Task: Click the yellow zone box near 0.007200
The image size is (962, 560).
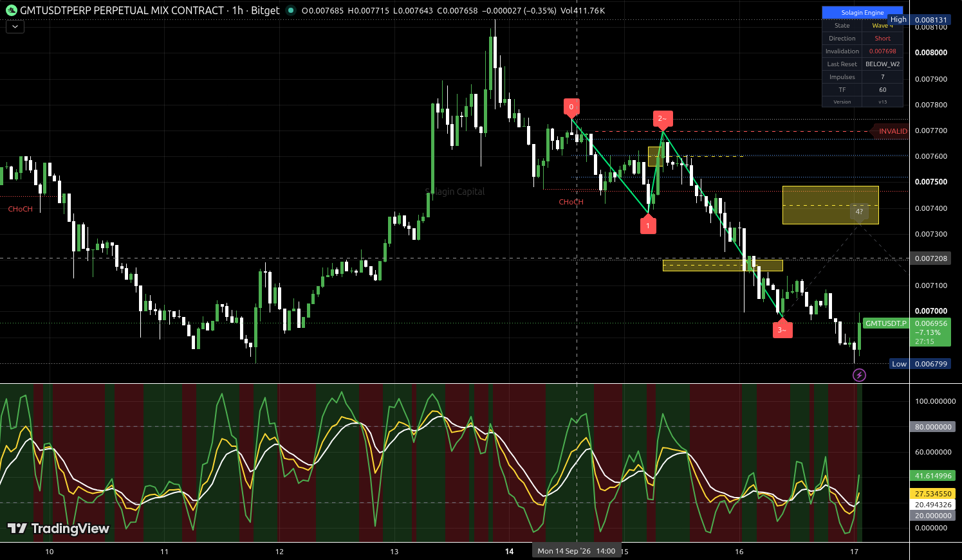Action: coord(723,265)
